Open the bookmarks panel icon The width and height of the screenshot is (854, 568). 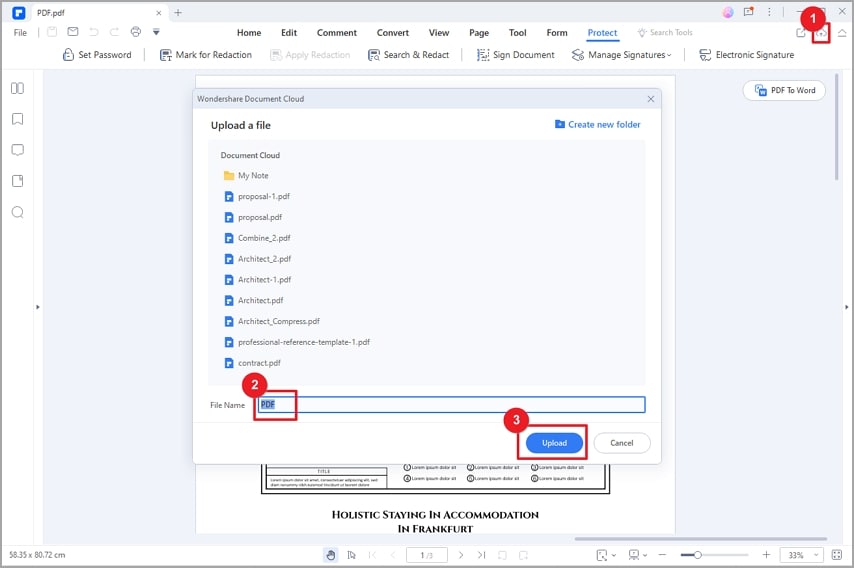(x=17, y=119)
